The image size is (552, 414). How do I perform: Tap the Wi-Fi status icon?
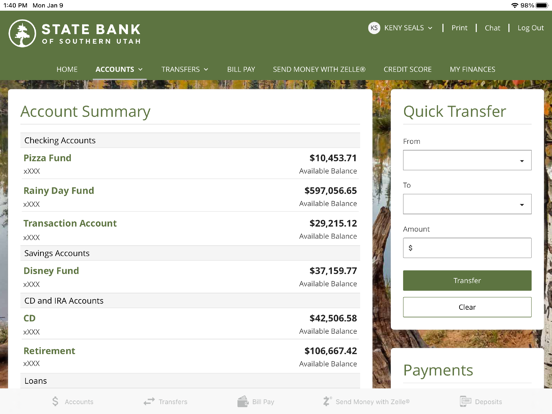515,5
